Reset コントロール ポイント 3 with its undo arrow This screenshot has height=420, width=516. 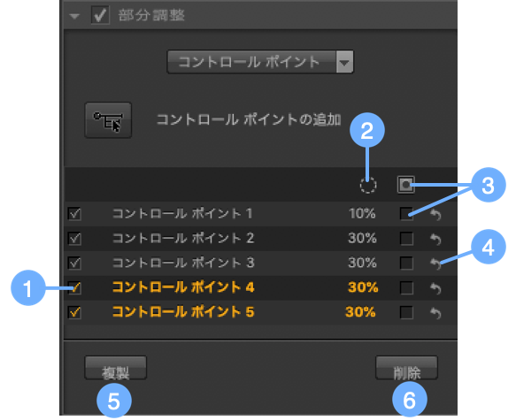[x=435, y=263]
